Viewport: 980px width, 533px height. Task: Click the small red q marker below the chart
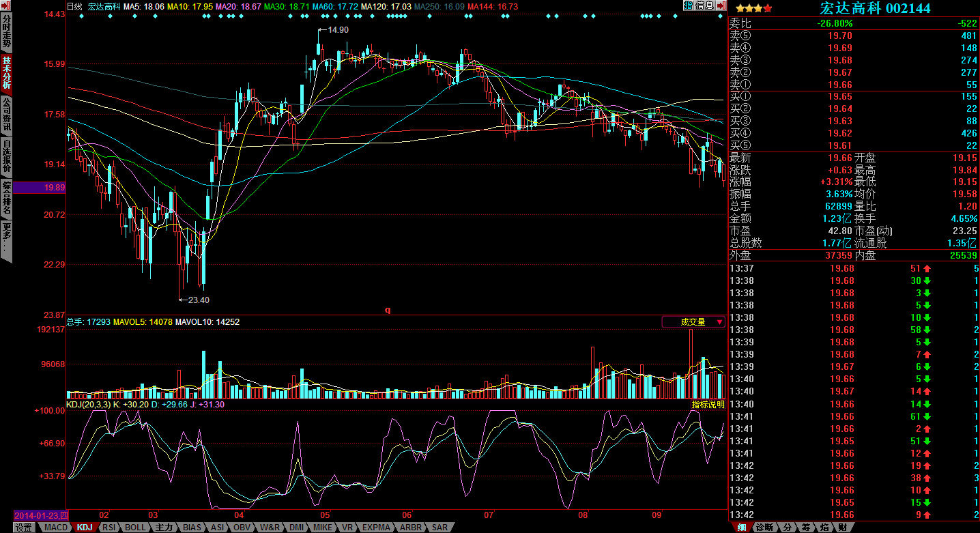[388, 310]
